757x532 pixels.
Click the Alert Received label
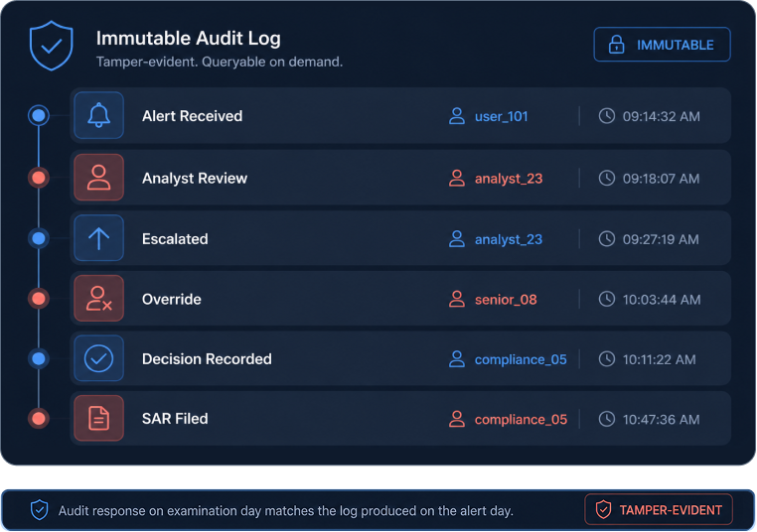point(192,116)
